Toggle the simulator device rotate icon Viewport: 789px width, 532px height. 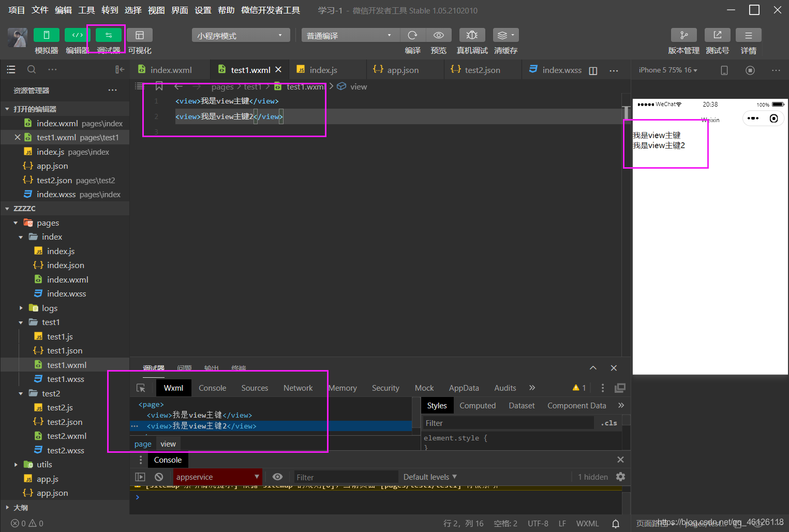click(x=724, y=70)
